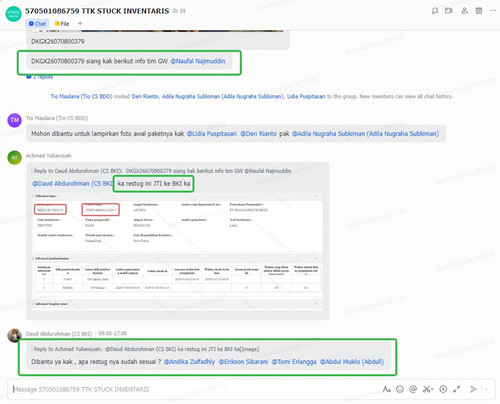Open the group avatar in header
This screenshot has width=500, height=404.
coord(14,14)
